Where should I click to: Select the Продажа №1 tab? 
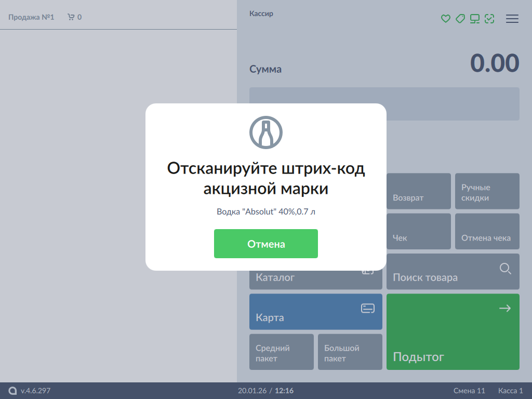pyautogui.click(x=31, y=17)
